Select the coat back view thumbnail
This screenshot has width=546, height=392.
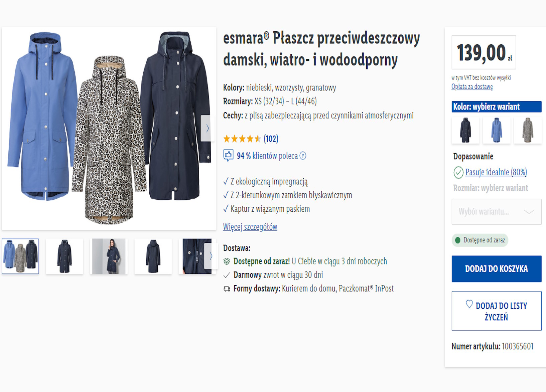[153, 256]
